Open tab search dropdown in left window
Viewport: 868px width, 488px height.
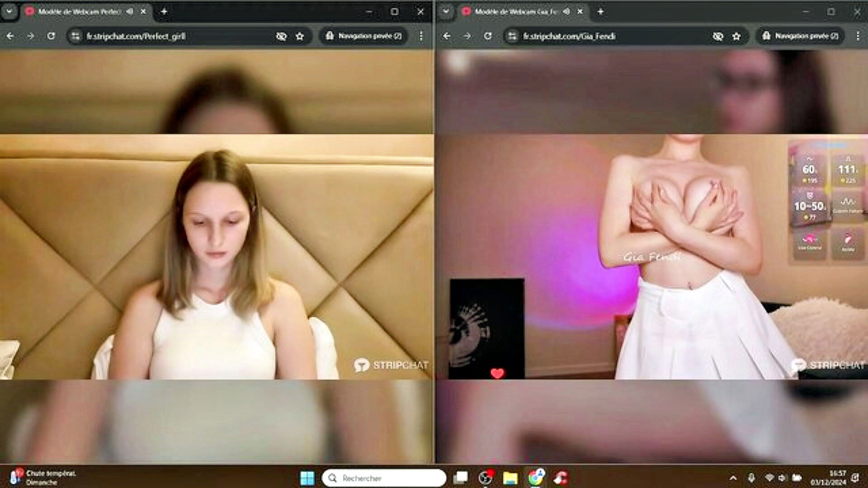9,12
